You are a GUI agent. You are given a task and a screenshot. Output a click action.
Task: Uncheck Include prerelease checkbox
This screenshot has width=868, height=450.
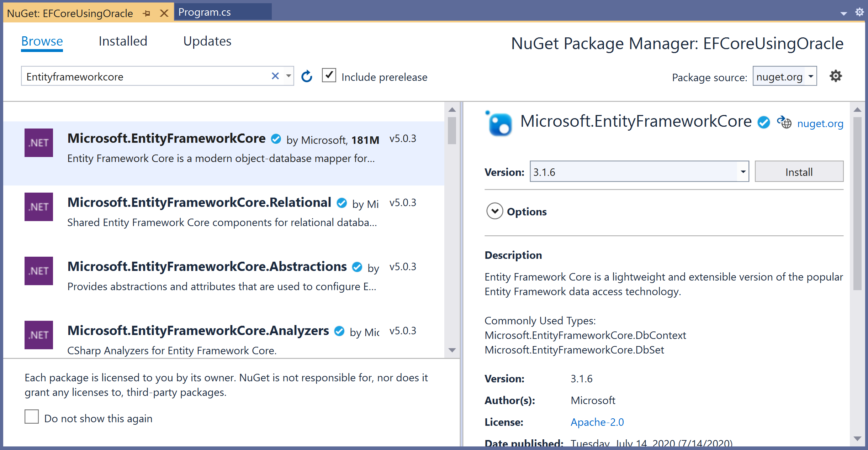pos(329,76)
